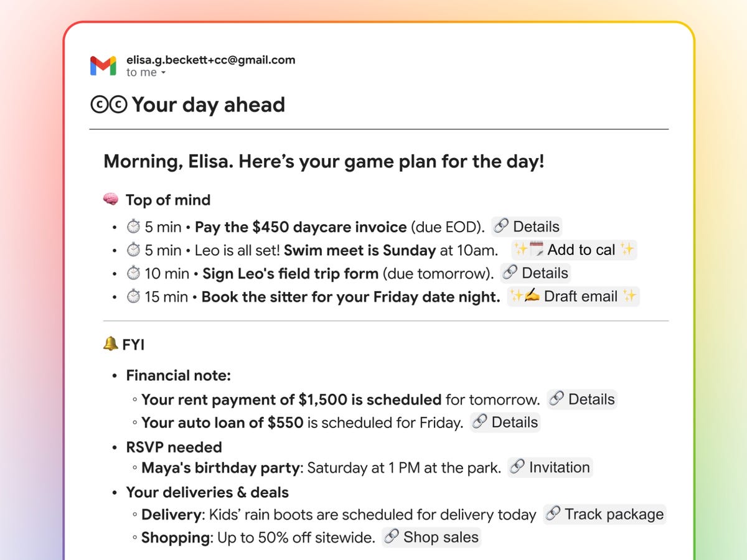Click the stopwatch icon on field trip item
Screen dimensions: 747x560
133,273
